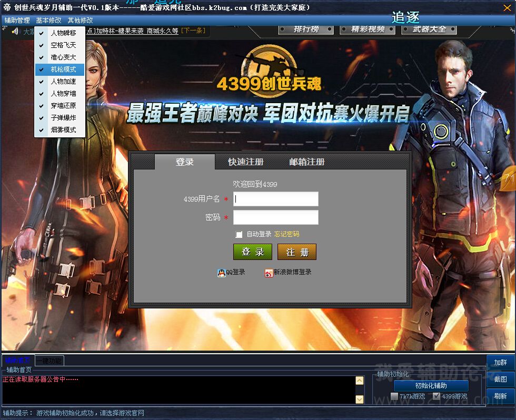Screen dimensions: 516x420
Task: Uncheck the 4399游戏 checkbox
Action: [x=436, y=396]
